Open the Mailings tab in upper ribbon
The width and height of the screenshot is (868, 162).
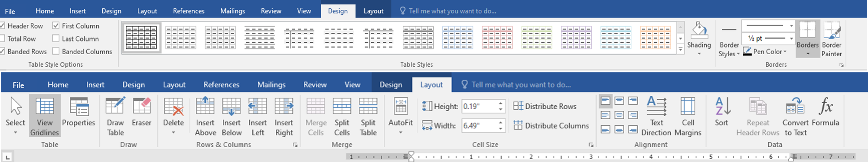pyautogui.click(x=232, y=11)
